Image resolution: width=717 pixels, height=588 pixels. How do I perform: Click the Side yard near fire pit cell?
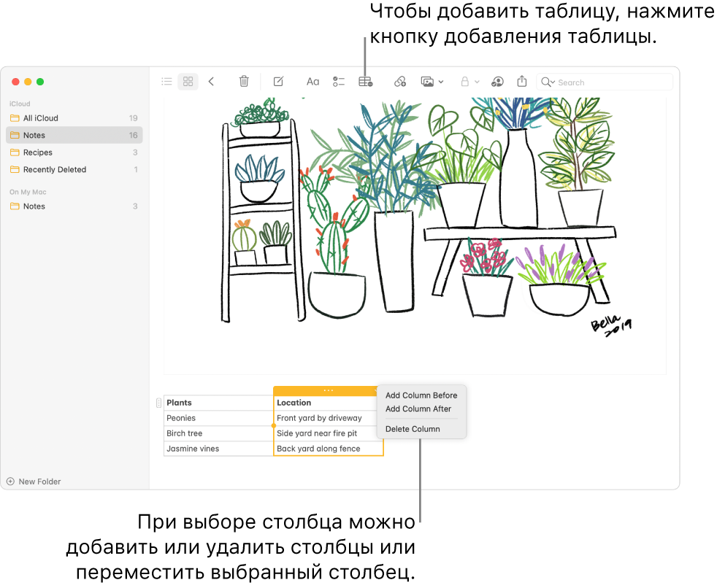(329, 433)
